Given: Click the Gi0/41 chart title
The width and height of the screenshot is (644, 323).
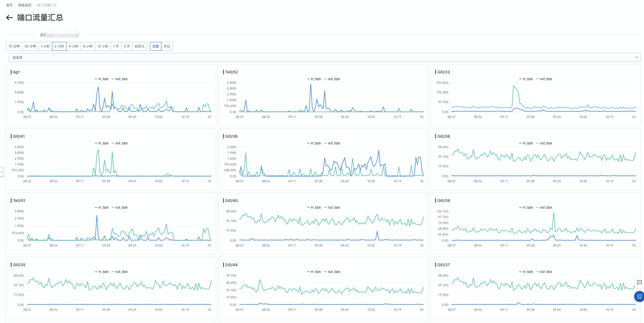Looking at the screenshot, I should tap(19, 136).
